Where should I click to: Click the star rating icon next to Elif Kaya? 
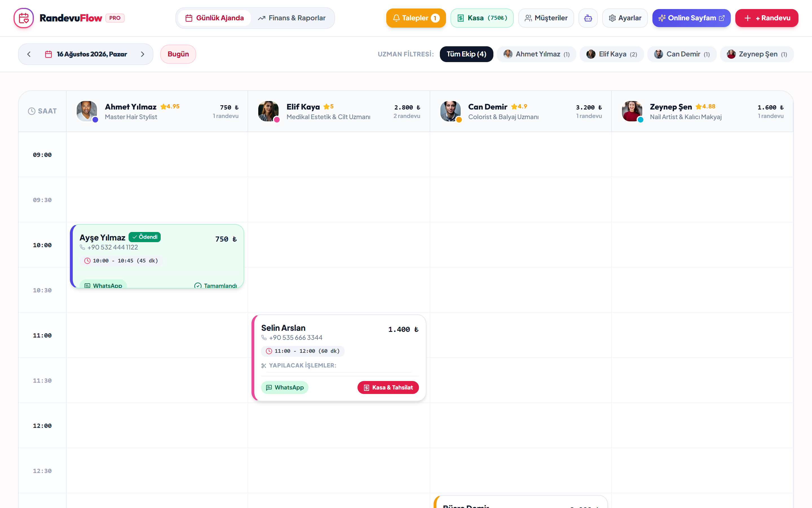[x=326, y=106]
